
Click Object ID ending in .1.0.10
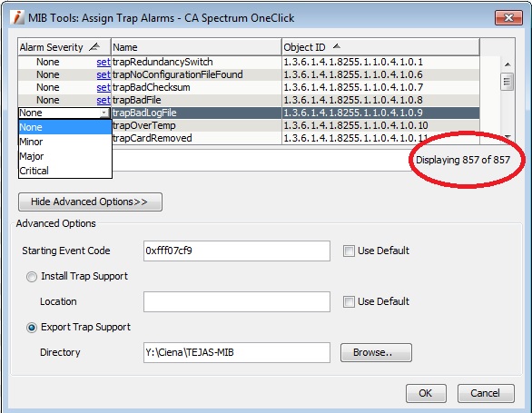(x=380, y=125)
